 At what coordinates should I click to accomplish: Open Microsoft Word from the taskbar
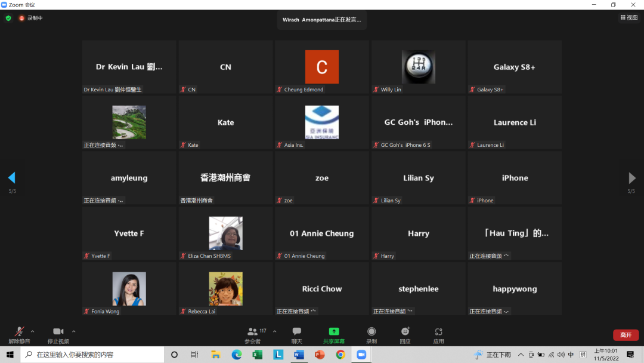(x=299, y=355)
